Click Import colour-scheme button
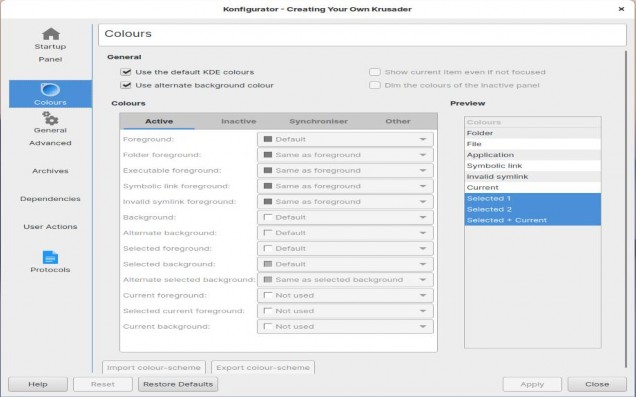636x397 pixels. (154, 367)
